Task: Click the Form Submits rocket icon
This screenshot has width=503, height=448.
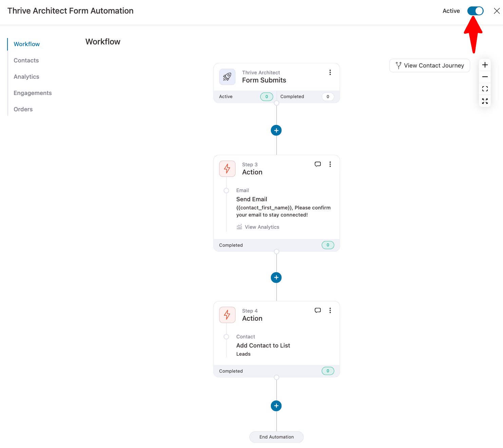Action: coord(227,77)
